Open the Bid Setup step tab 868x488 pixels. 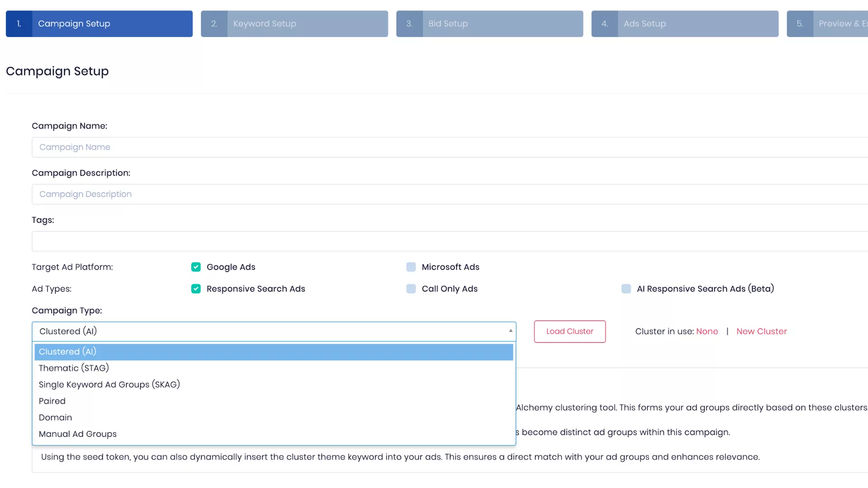click(490, 23)
